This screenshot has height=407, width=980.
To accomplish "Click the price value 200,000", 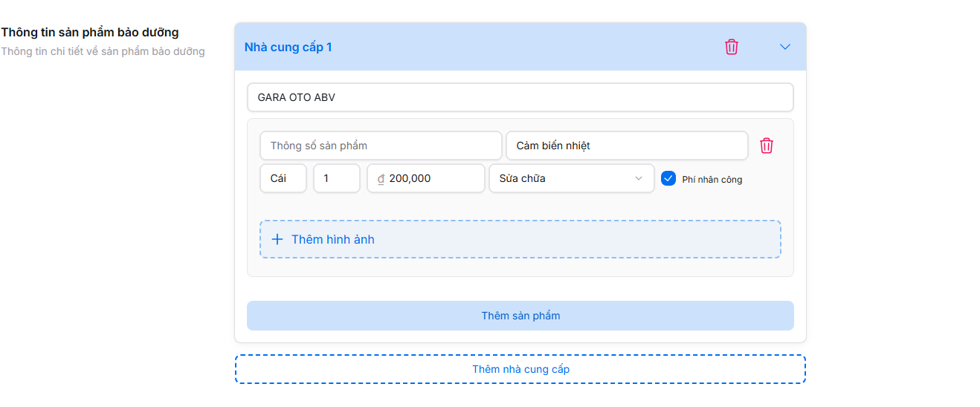I will [410, 178].
